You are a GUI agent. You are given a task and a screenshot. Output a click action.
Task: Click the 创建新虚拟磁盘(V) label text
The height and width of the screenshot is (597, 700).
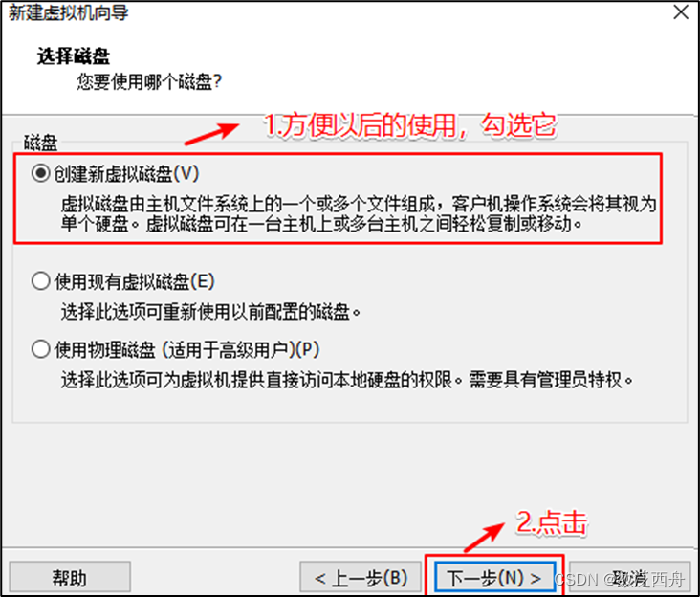tap(126, 174)
